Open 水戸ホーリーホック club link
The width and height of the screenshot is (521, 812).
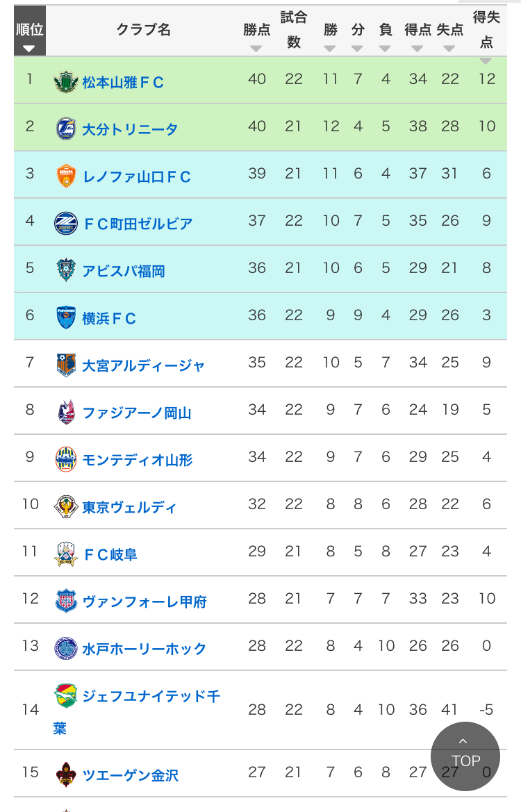pyautogui.click(x=144, y=649)
